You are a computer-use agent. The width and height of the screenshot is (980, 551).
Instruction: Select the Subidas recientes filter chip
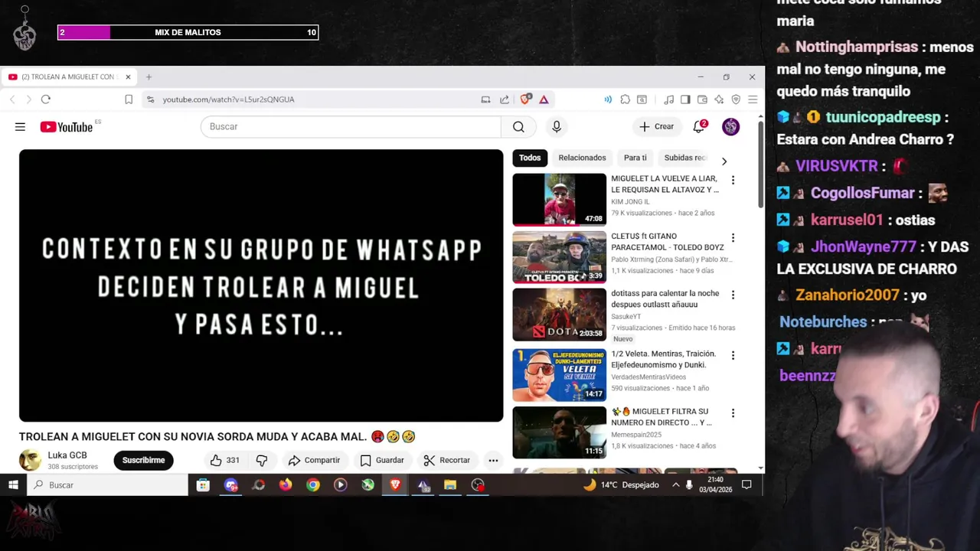point(685,158)
